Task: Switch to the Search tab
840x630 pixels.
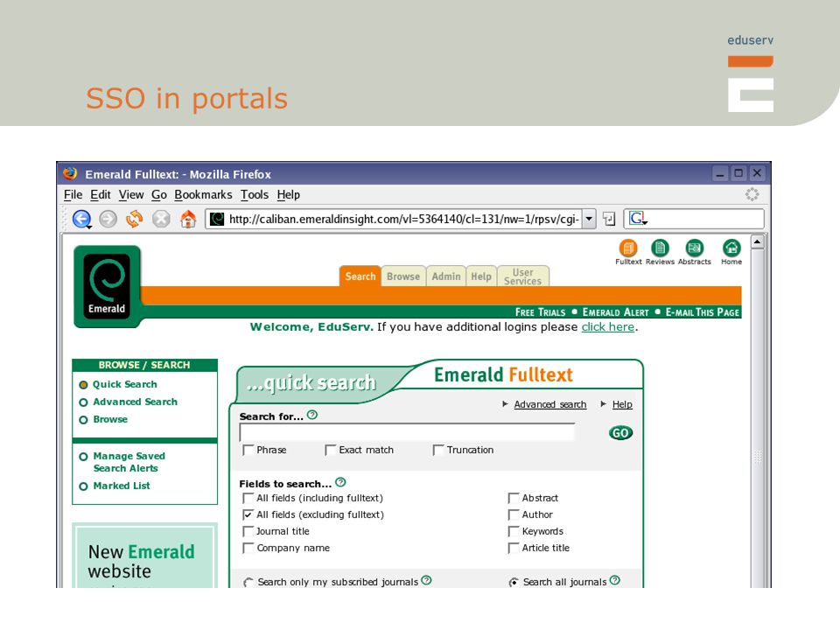Action: coord(360,276)
